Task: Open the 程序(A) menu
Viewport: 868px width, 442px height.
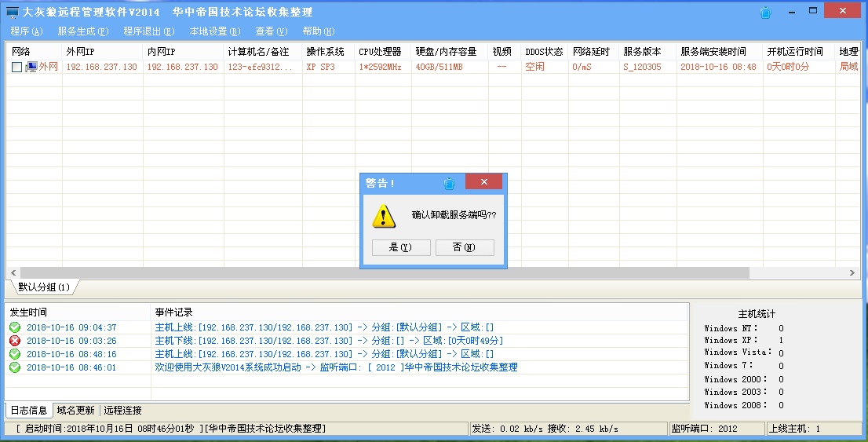Action: (x=26, y=31)
